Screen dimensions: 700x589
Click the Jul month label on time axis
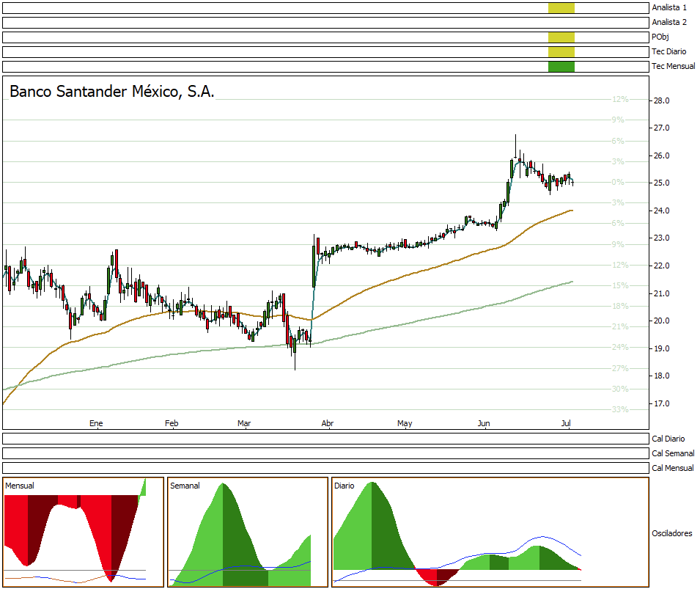566,423
